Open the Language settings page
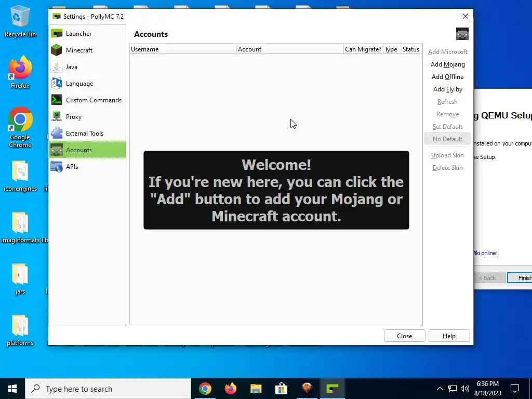 (x=87, y=84)
